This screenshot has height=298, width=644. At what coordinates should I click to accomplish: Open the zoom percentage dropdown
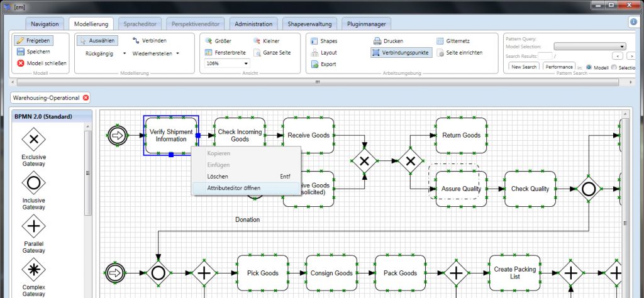click(246, 63)
